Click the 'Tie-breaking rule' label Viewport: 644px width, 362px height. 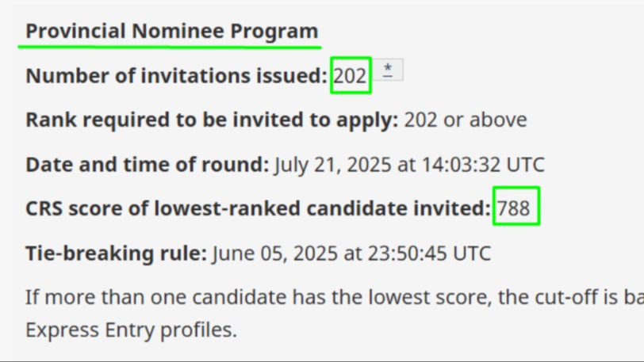pos(117,253)
